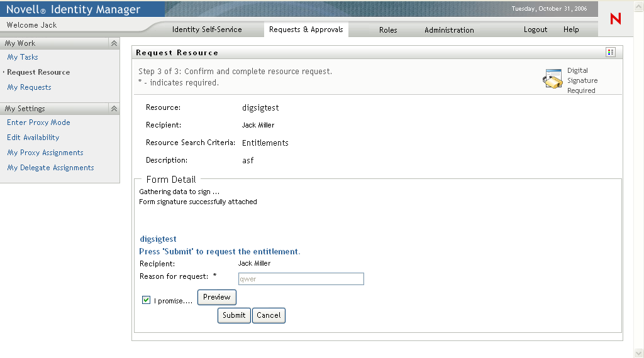The width and height of the screenshot is (644, 358).
Task: Collapse the My Work section
Action: tap(114, 43)
